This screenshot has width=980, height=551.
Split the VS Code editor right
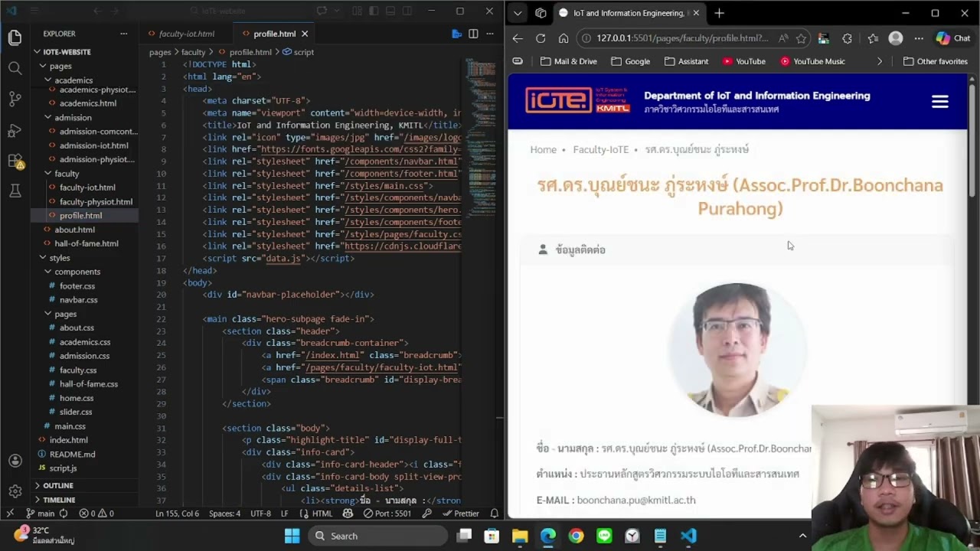click(473, 34)
